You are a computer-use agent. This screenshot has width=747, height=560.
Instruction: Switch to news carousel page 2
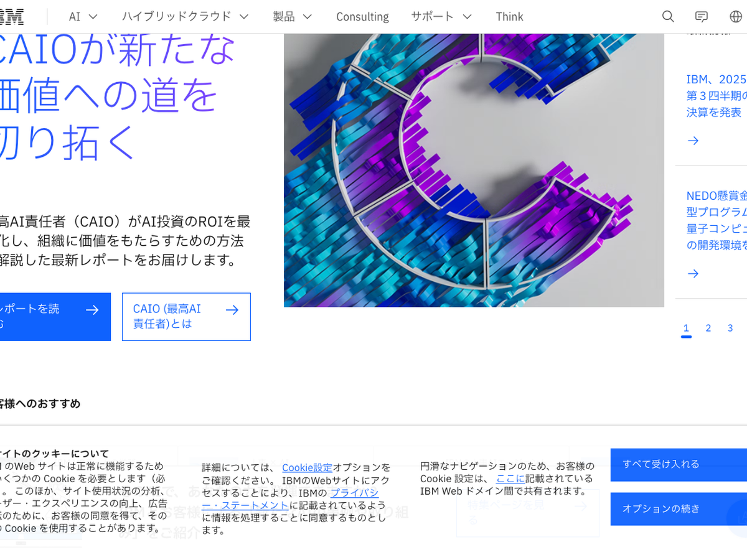(708, 329)
